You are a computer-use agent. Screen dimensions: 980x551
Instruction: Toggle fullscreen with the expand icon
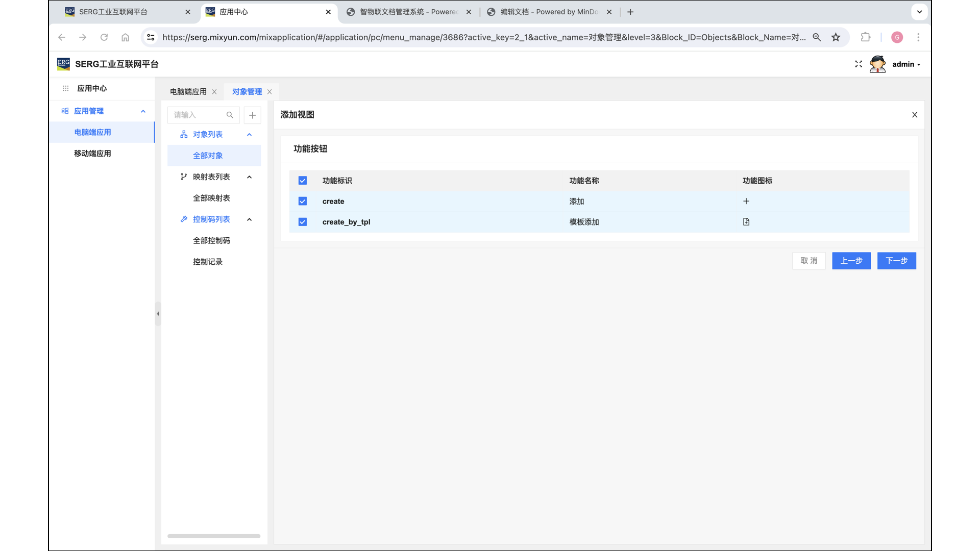click(859, 64)
